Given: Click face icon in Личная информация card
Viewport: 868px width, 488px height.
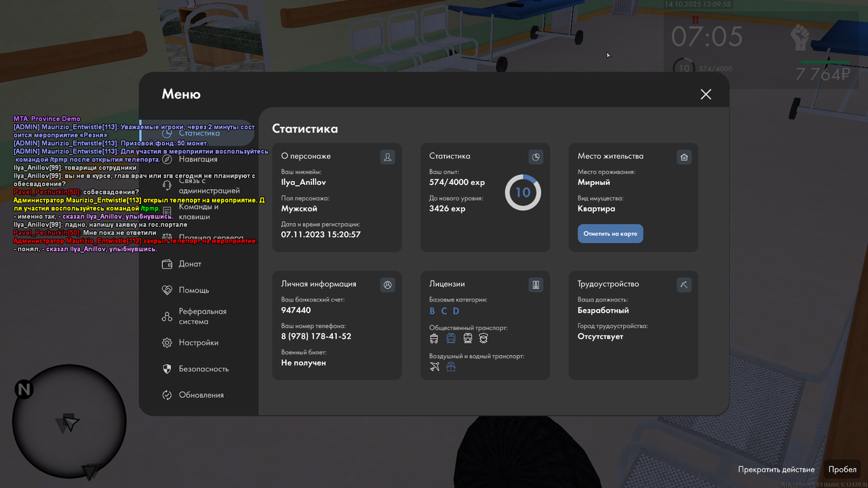Looking at the screenshot, I should pyautogui.click(x=388, y=285).
